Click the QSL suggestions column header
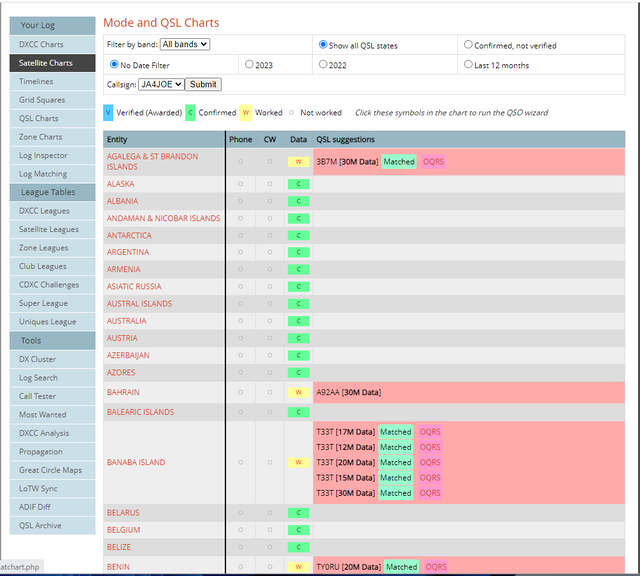 469,140
